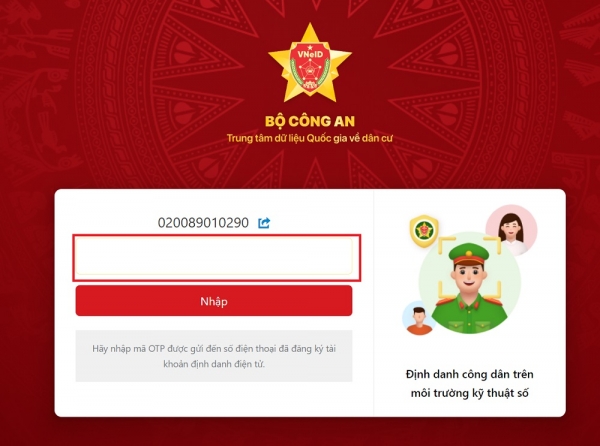
Task: Click the red Nhập button
Action: 214,301
